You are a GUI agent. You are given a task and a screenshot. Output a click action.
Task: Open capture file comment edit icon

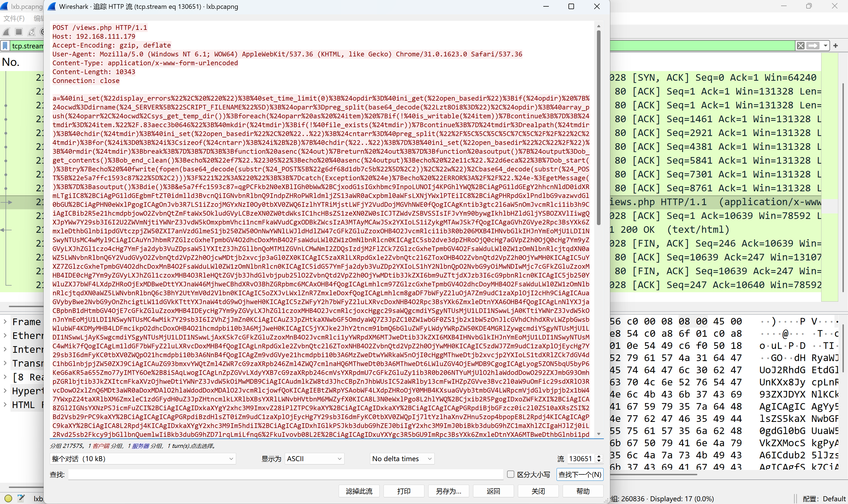[21, 498]
